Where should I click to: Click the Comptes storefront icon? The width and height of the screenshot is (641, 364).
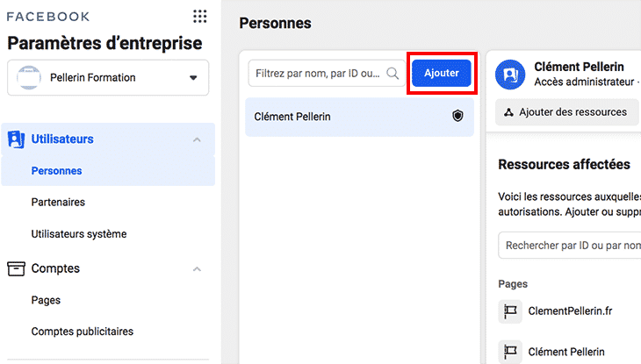click(x=17, y=268)
